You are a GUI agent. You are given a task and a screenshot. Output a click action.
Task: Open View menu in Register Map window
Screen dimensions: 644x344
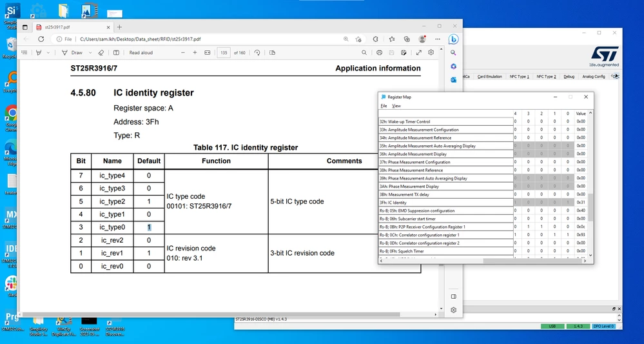click(396, 106)
